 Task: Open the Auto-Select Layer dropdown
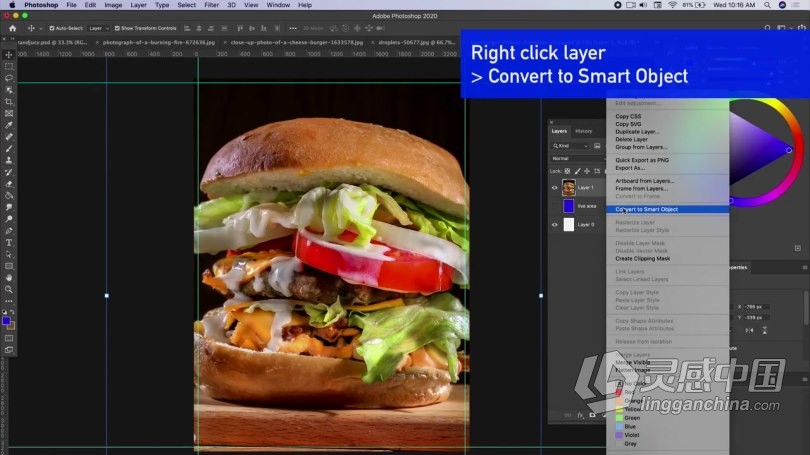(98, 28)
